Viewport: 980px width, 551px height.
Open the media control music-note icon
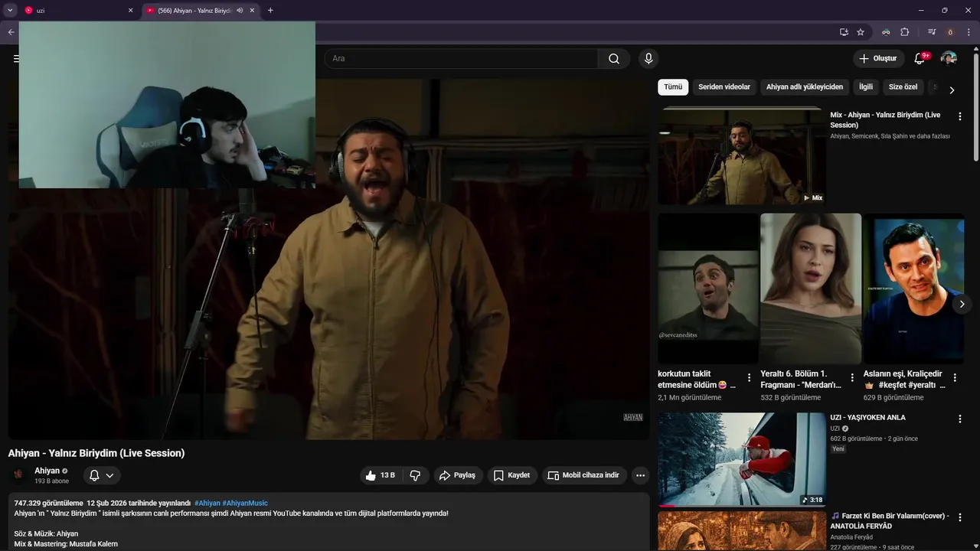(932, 32)
